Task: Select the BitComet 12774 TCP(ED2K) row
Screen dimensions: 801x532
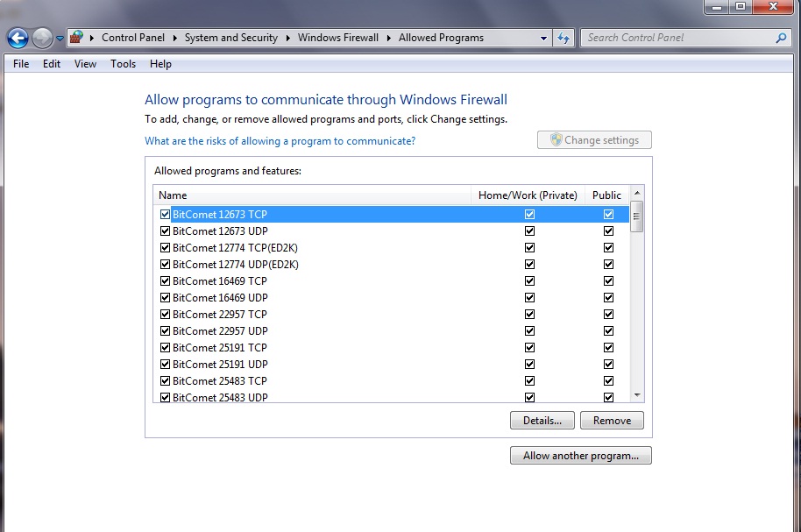Action: [x=392, y=248]
